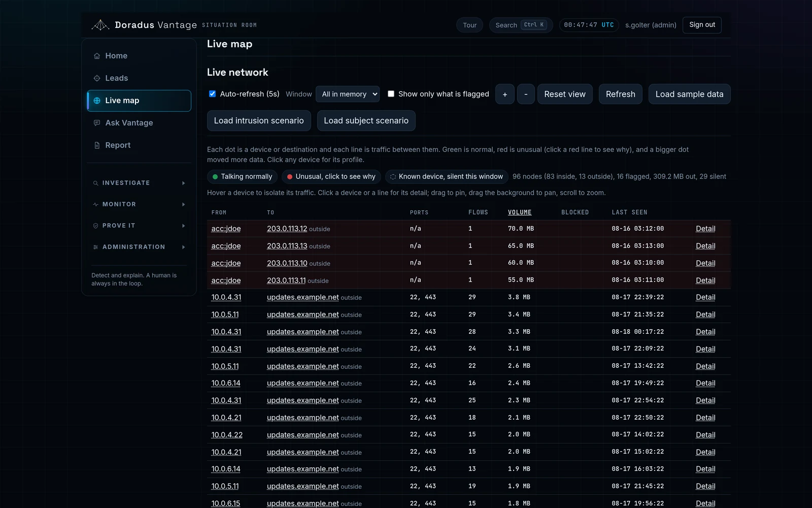This screenshot has height=508, width=812.
Task: Zoom out with the minus button
Action: [x=526, y=94]
